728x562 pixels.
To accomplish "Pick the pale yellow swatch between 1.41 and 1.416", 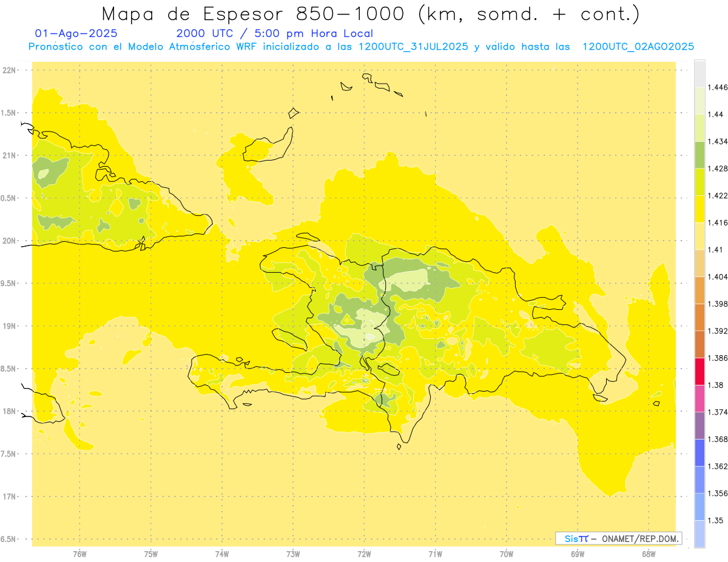I will 699,236.
